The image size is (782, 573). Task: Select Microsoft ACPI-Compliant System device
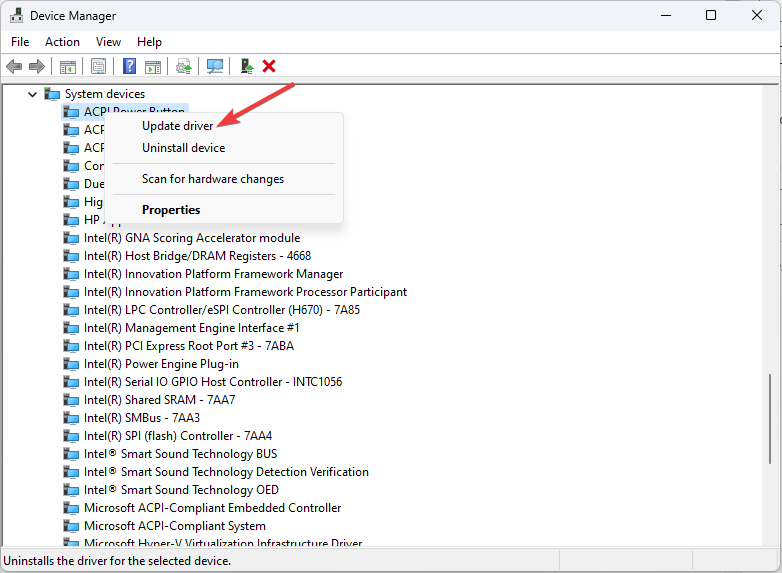tap(174, 526)
